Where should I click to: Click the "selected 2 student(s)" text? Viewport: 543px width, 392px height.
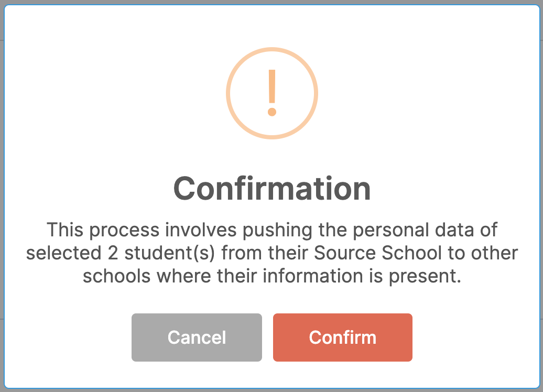[x=121, y=253]
